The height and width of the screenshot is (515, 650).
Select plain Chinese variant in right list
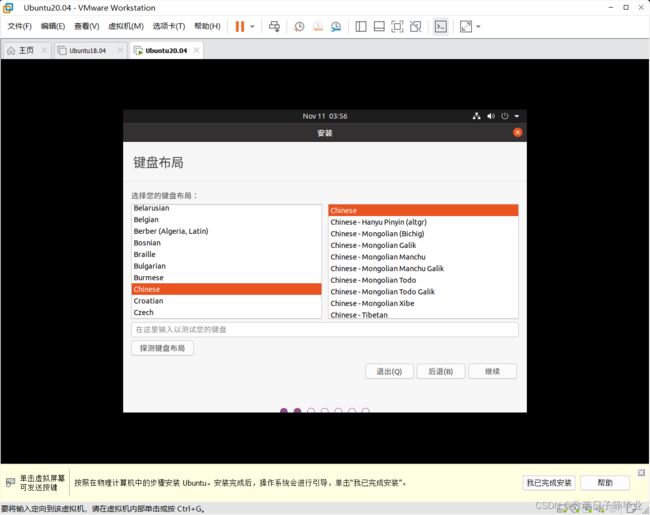click(423, 210)
